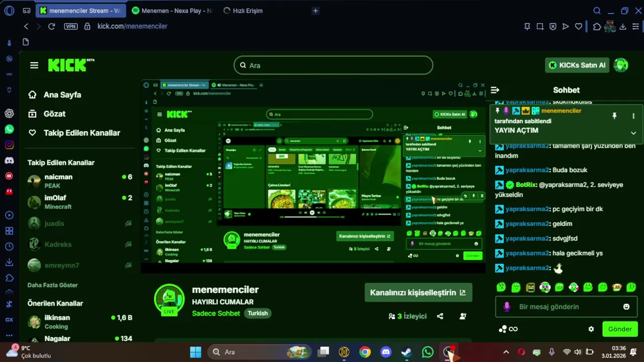This screenshot has height=362, width=644.
Task: Show hidden system tray icons
Action: 506,352
